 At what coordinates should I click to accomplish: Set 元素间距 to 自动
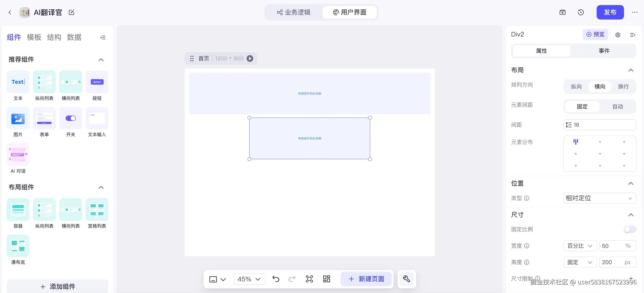pos(618,107)
